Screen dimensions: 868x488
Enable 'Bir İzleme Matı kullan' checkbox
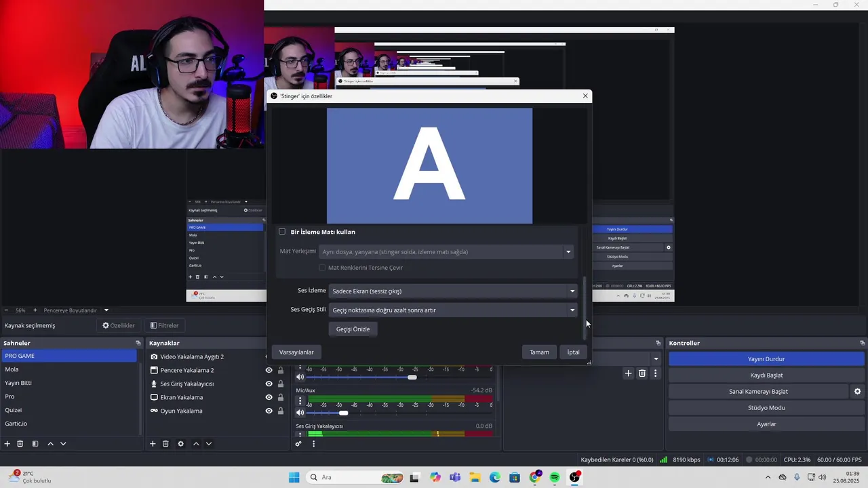282,232
